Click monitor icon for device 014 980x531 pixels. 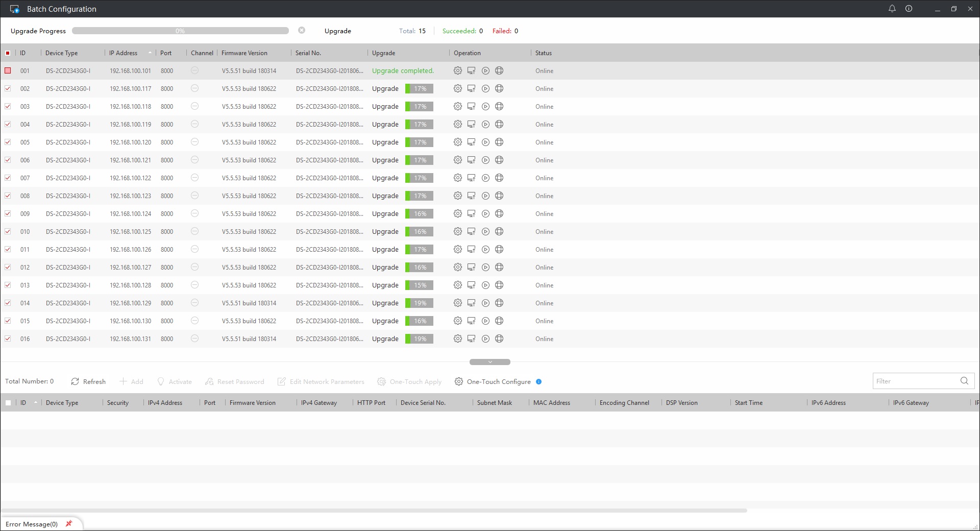coord(471,303)
